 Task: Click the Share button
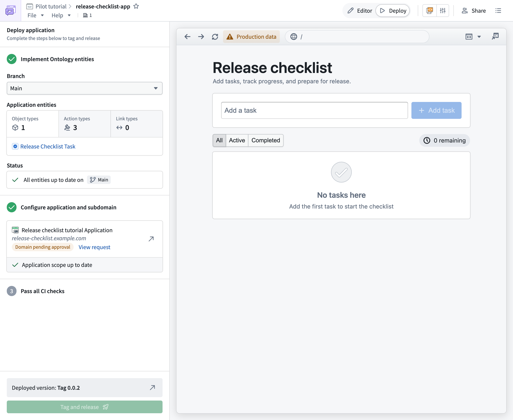(474, 11)
